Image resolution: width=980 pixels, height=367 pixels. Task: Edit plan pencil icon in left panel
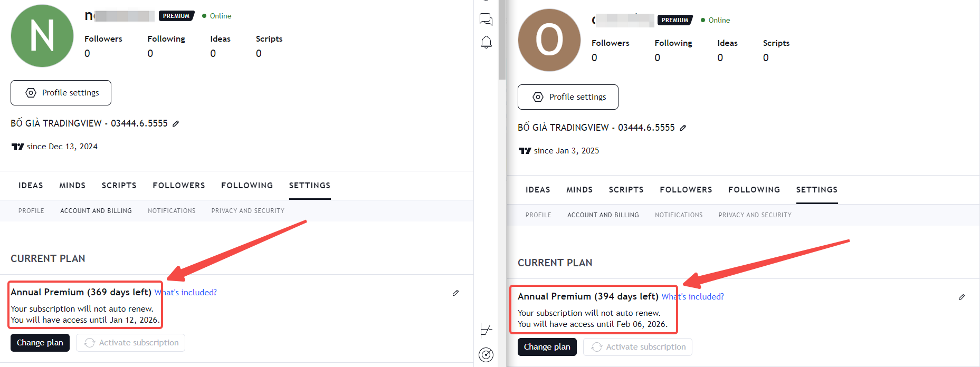pos(455,293)
